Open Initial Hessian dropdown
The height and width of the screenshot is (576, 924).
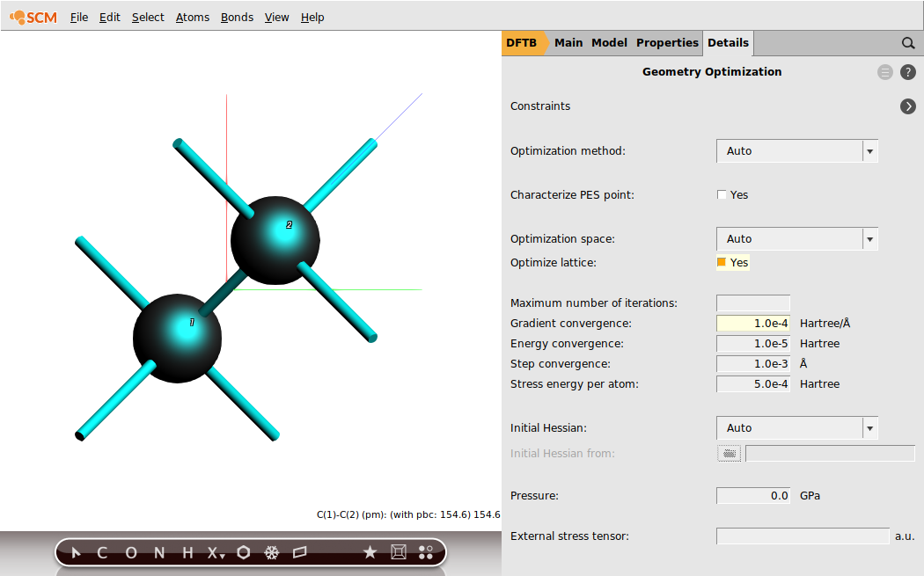(x=797, y=428)
